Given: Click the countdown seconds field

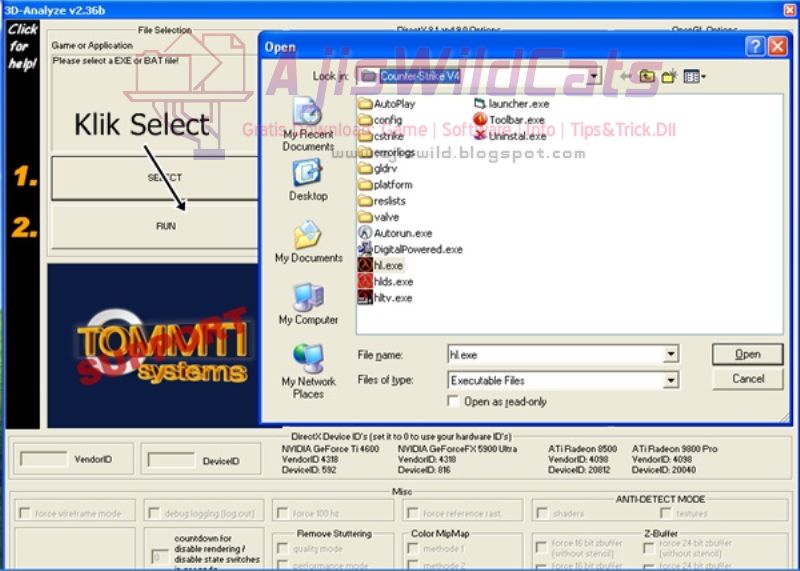Looking at the screenshot, I should click(160, 556).
